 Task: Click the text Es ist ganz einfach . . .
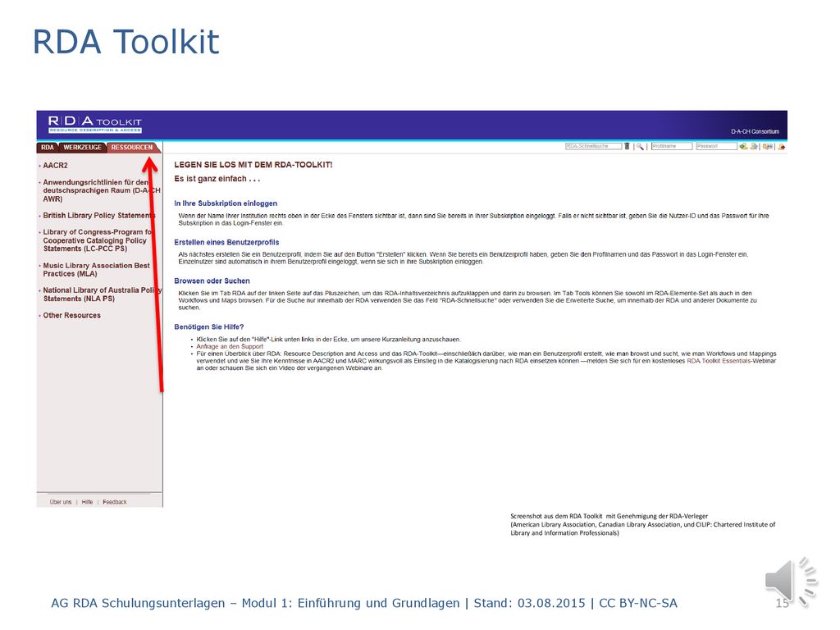tap(217, 179)
